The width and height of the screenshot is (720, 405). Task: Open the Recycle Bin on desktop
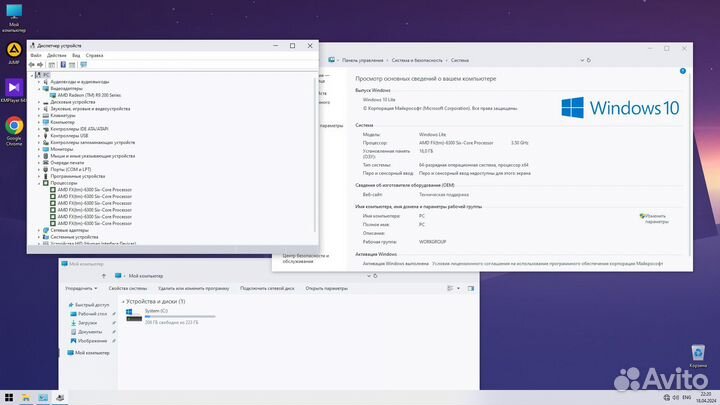(x=698, y=354)
